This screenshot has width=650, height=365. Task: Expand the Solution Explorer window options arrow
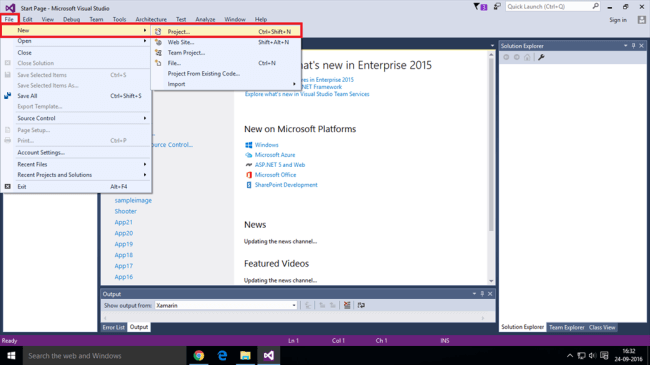coord(626,46)
